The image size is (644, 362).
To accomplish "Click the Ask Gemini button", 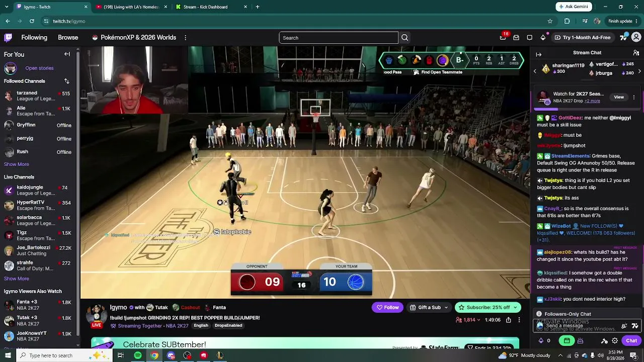I will click(573, 7).
